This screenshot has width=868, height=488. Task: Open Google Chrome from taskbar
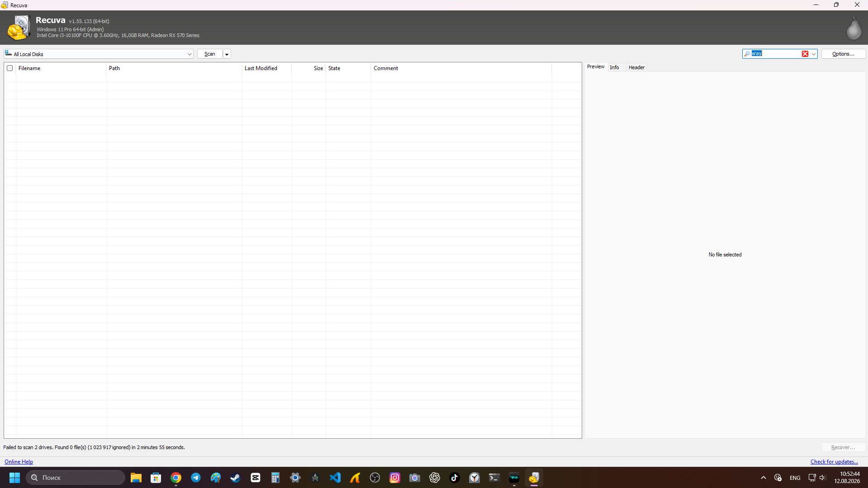[176, 478]
